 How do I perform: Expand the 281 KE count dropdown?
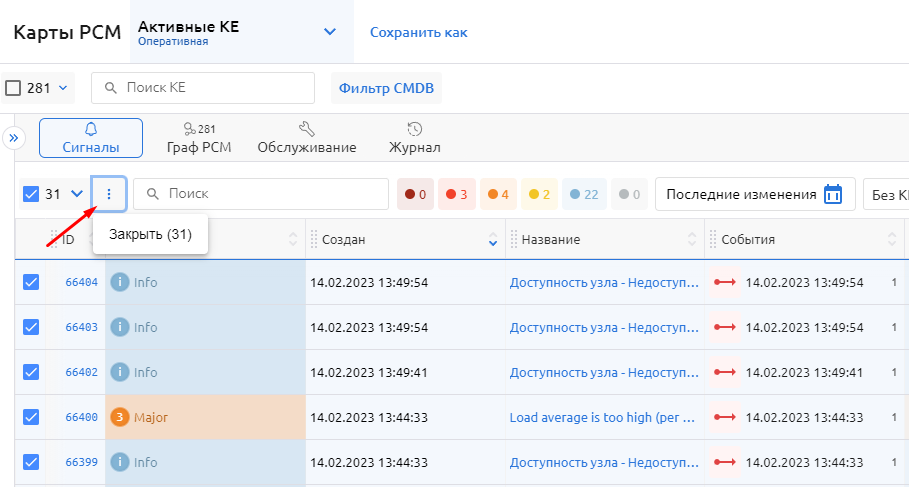click(64, 88)
